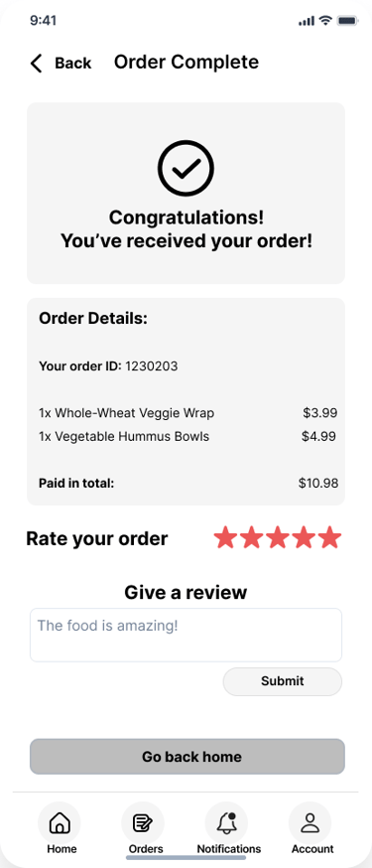Focus the review text field
Viewport: 372px width, 868px height.
coord(186,635)
